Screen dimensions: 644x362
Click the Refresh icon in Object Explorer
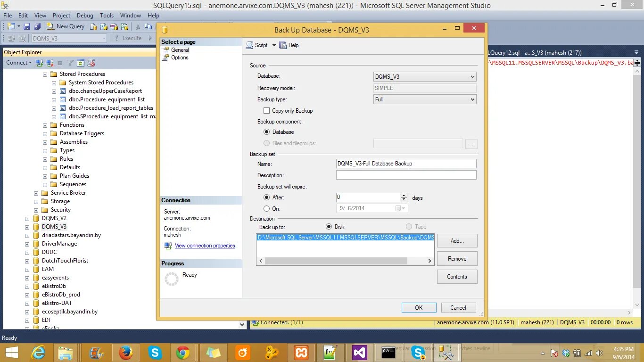point(81,63)
